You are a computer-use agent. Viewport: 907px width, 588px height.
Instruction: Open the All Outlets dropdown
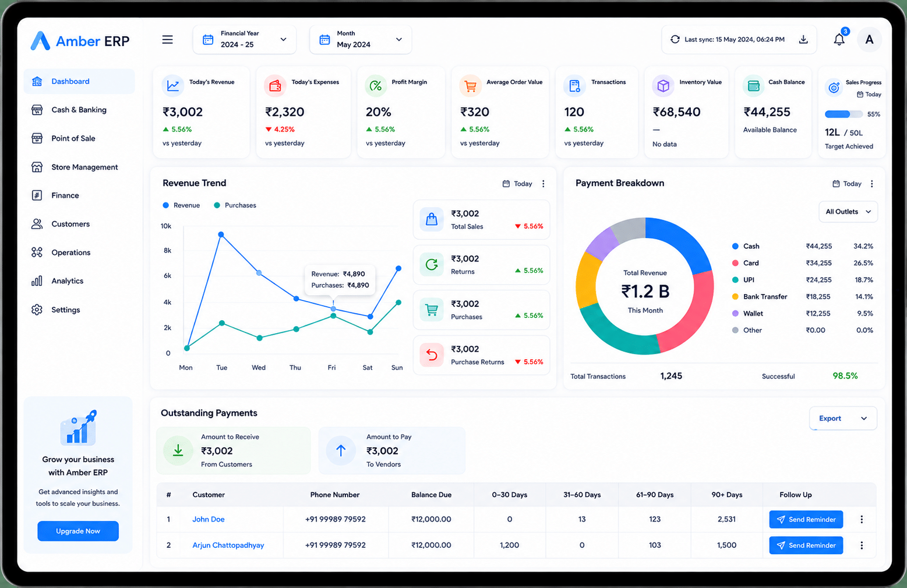tap(848, 211)
